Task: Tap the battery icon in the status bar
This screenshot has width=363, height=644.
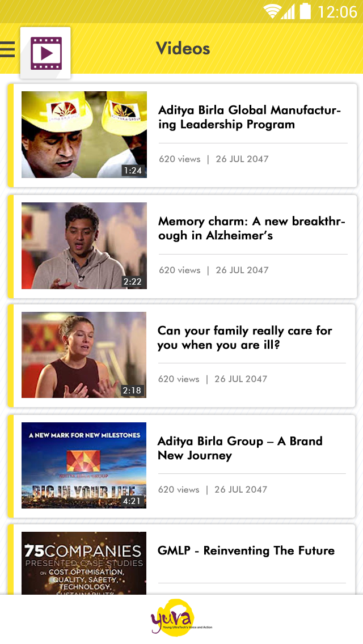Action: tap(305, 11)
